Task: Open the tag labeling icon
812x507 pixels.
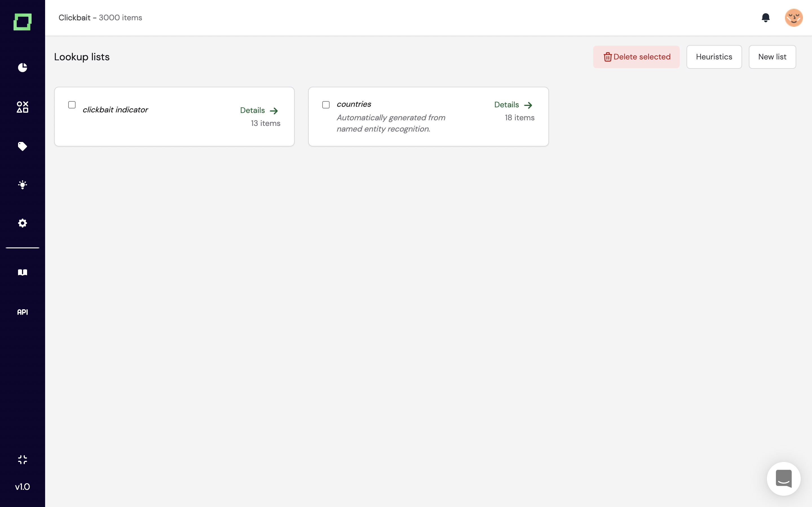Action: point(23,146)
